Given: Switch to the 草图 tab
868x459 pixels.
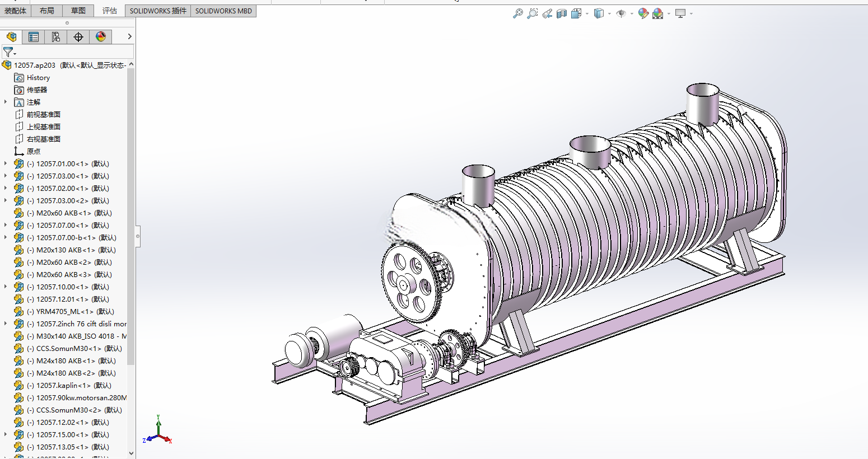Looking at the screenshot, I should pyautogui.click(x=78, y=11).
